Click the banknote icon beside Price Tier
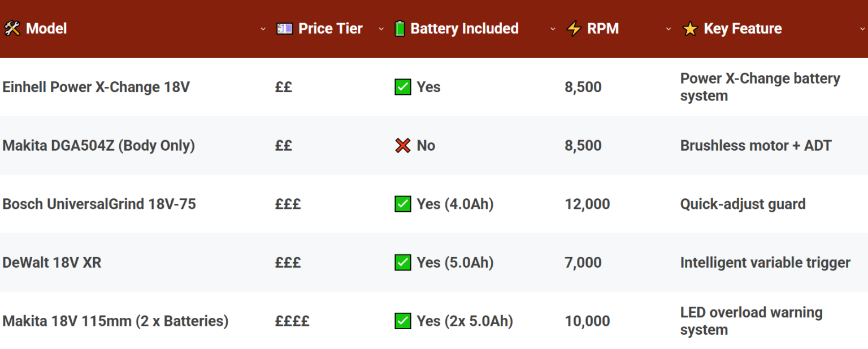The height and width of the screenshot is (349, 868). point(284,29)
